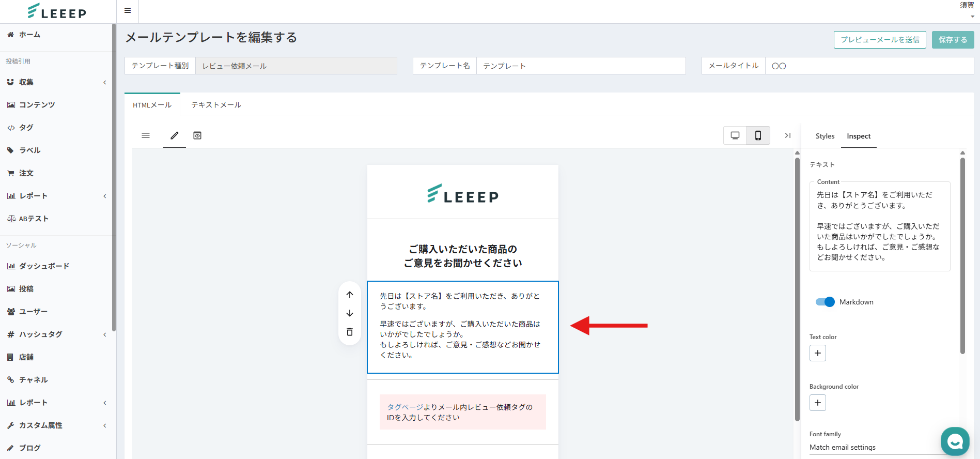Move the selected text block down
Screen dimensions: 980x459
click(350, 313)
